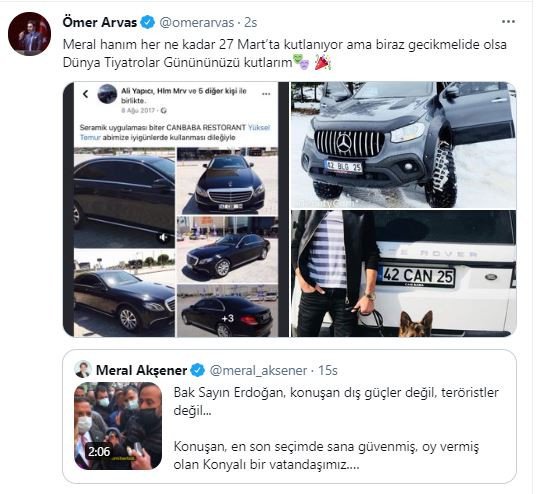Open the tweet's three-dot more options menu
Viewport: 542px width, 494px height.
508,22
